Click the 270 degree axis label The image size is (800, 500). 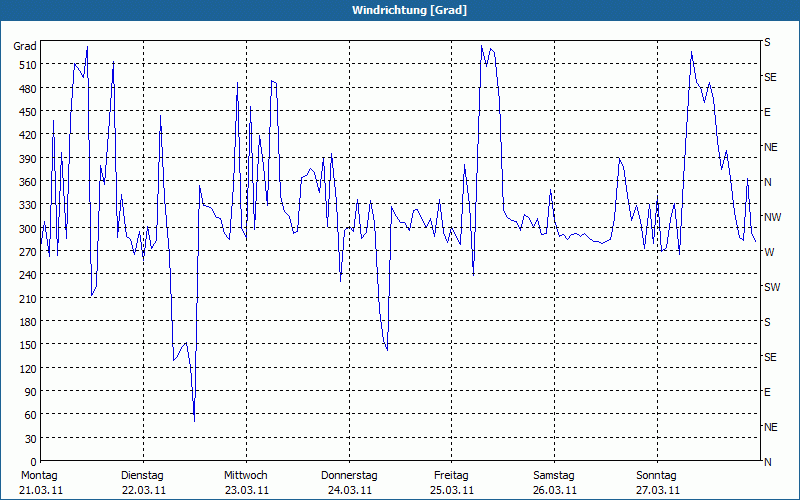click(28, 252)
